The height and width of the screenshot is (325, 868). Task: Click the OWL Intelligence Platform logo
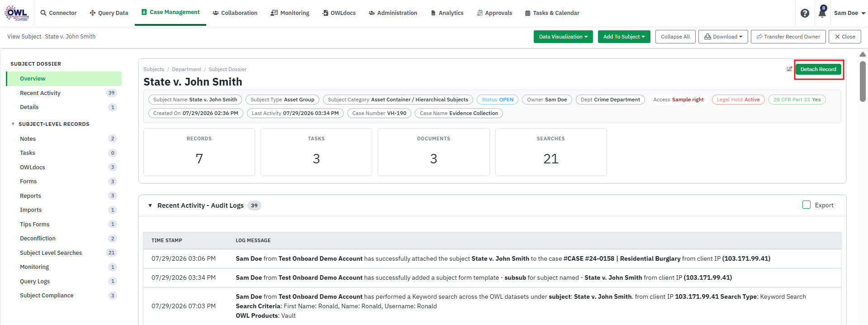pyautogui.click(x=17, y=13)
